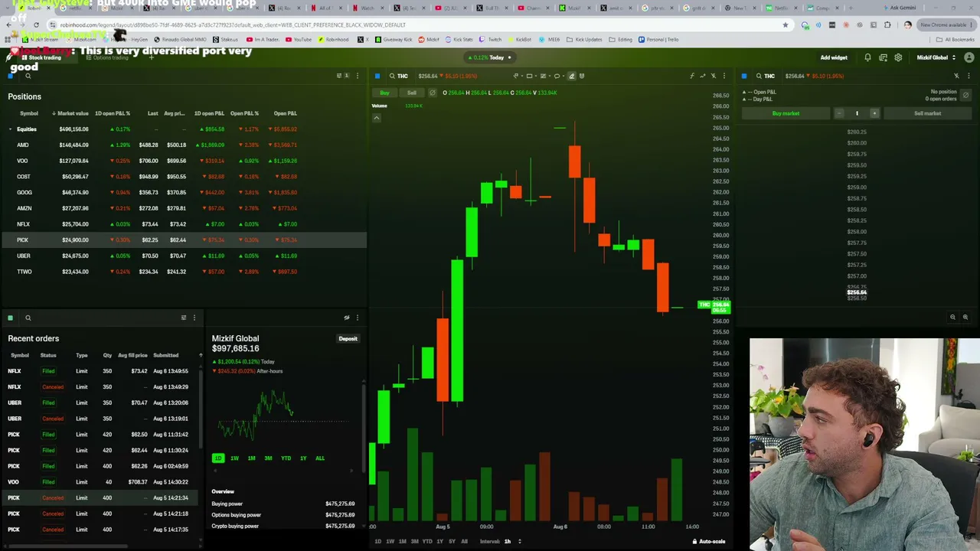
Task: Open the Mizkif Global account switcher
Action: (x=936, y=57)
